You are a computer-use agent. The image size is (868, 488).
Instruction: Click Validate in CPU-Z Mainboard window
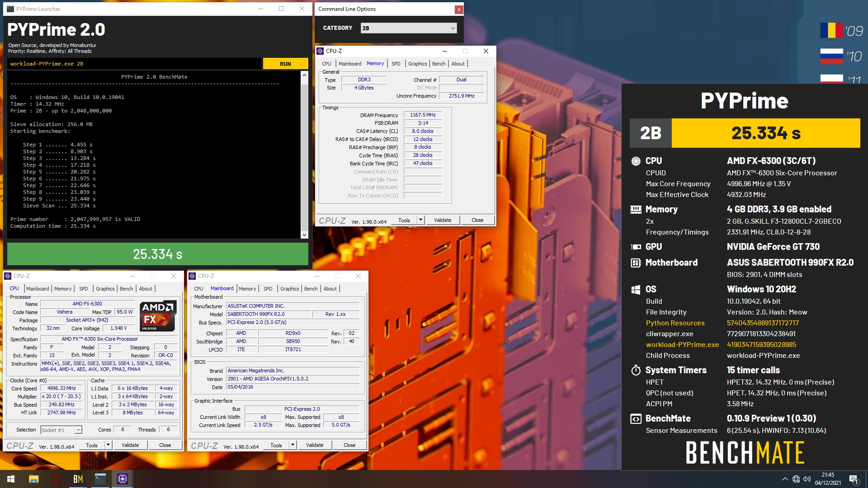tap(315, 445)
